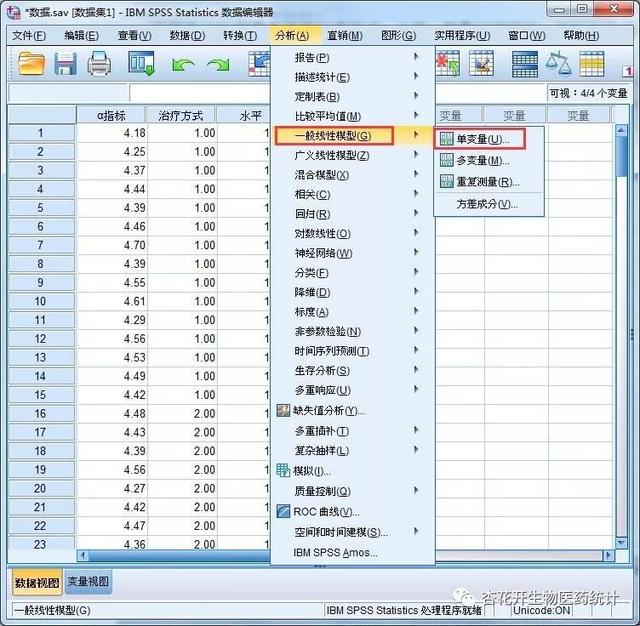Click the horizontal scrollbar right arrow

tap(609, 555)
